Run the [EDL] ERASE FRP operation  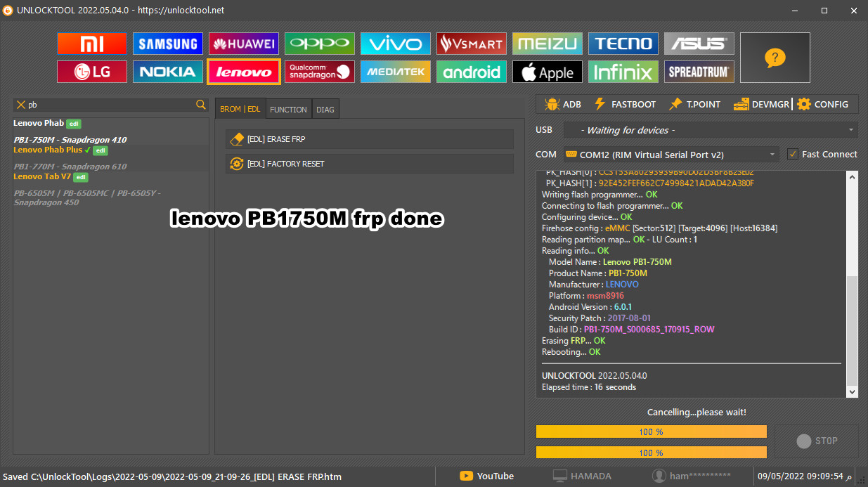370,139
